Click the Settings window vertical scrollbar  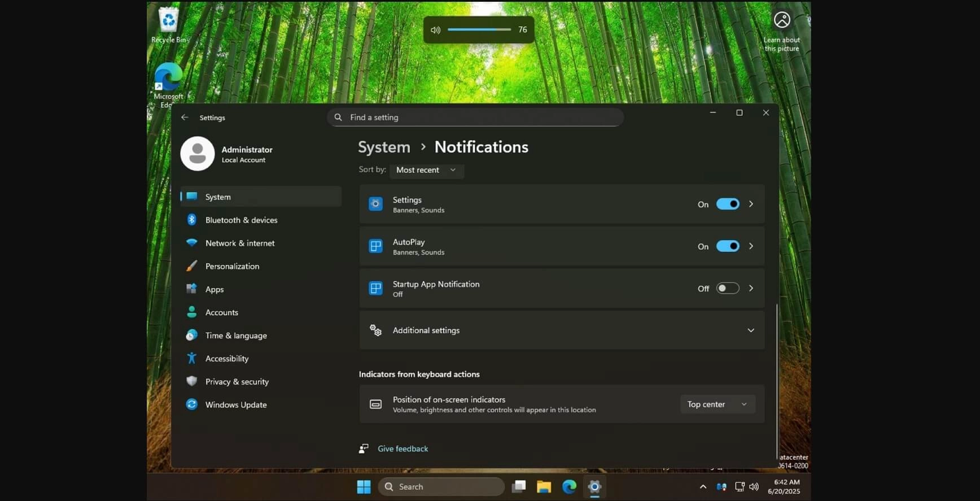777,382
